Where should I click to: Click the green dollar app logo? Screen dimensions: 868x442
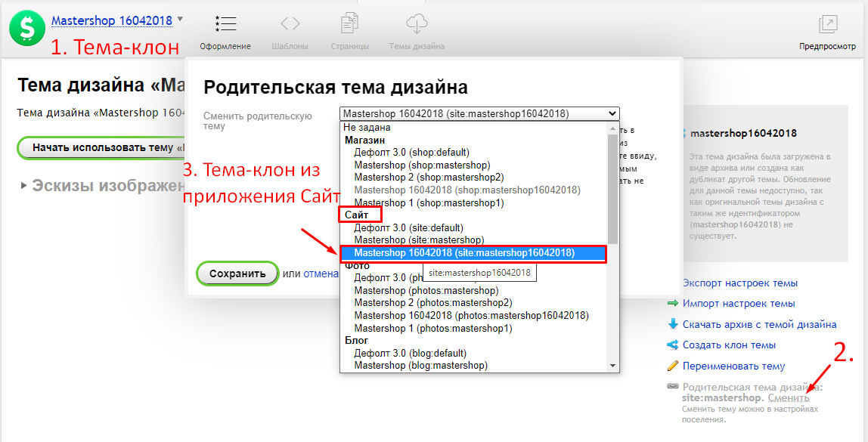coord(28,29)
